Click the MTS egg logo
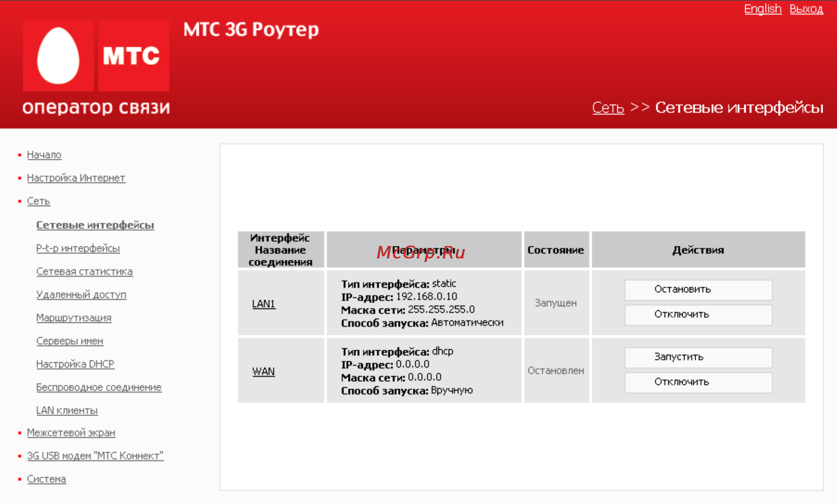Image resolution: width=837 pixels, height=504 pixels. (x=59, y=55)
